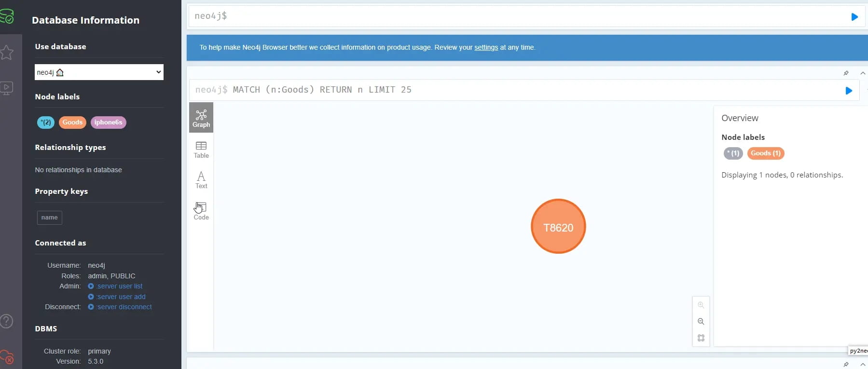868x369 pixels.
Task: Select the iphone6s node label
Action: pos(108,123)
